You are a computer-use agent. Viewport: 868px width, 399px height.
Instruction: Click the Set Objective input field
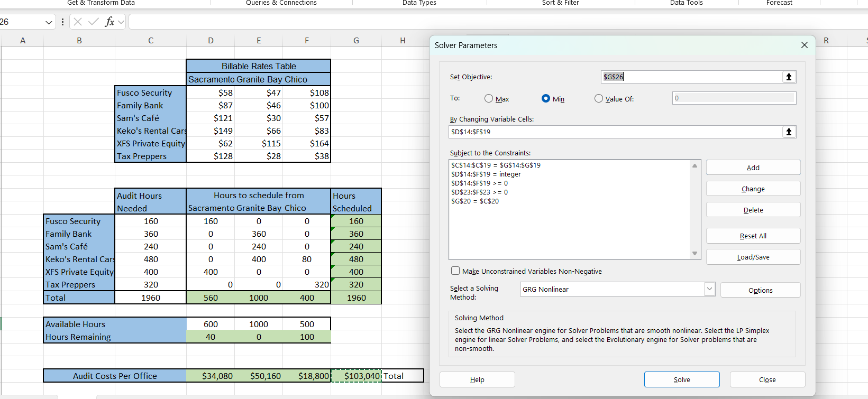(x=690, y=77)
